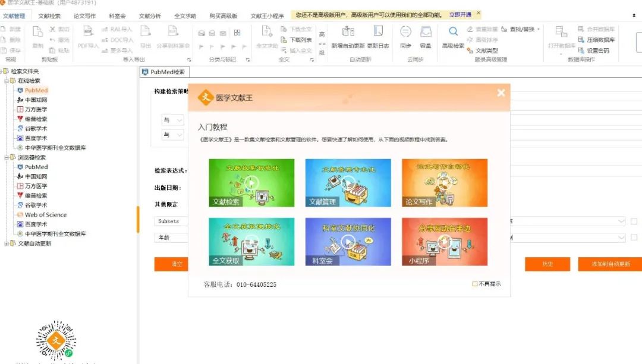Switch to the 购买高级版 tab
This screenshot has height=364, width=642.
pyautogui.click(x=224, y=16)
